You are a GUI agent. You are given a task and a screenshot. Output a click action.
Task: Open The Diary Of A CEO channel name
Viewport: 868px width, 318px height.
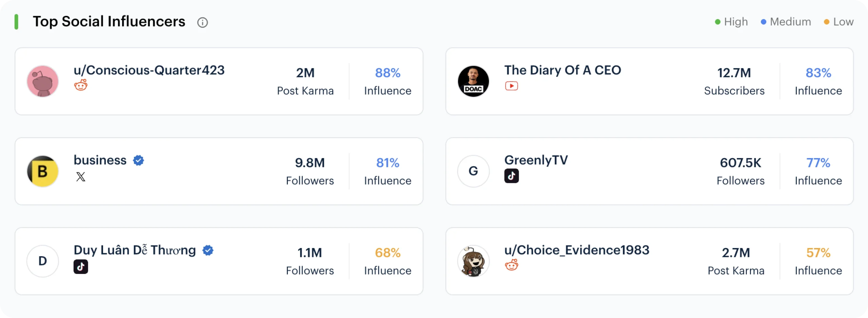pyautogui.click(x=563, y=70)
